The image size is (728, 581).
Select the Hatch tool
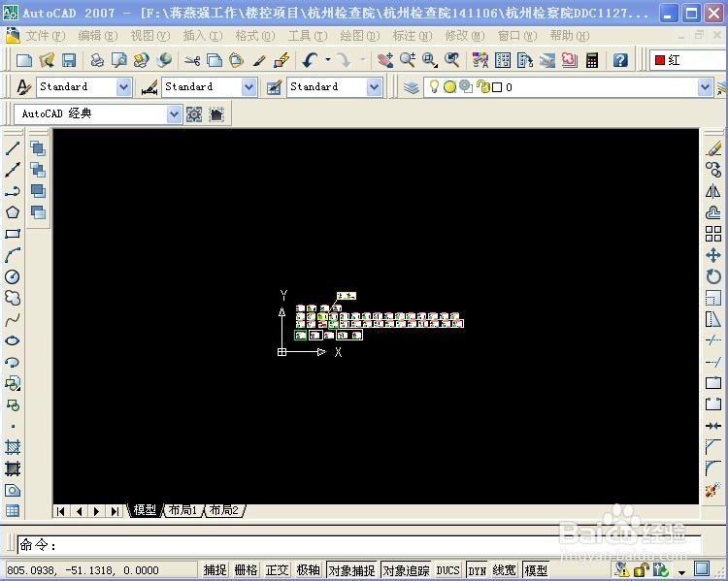coord(13,447)
